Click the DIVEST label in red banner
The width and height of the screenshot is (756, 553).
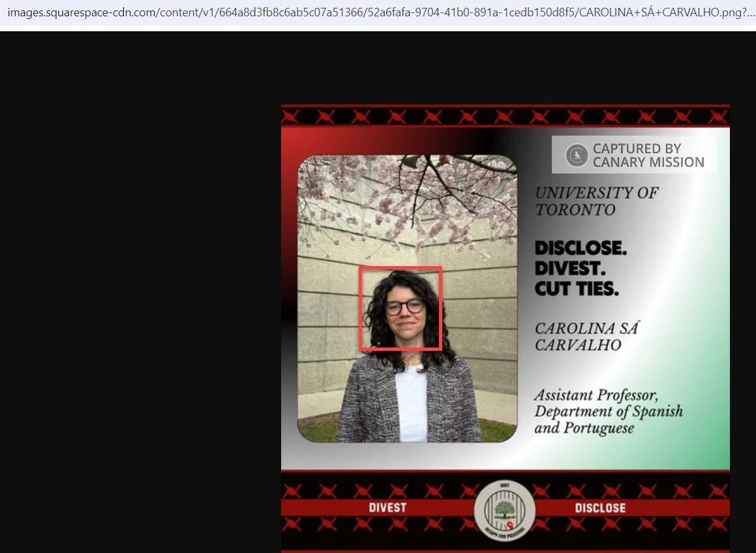click(387, 508)
